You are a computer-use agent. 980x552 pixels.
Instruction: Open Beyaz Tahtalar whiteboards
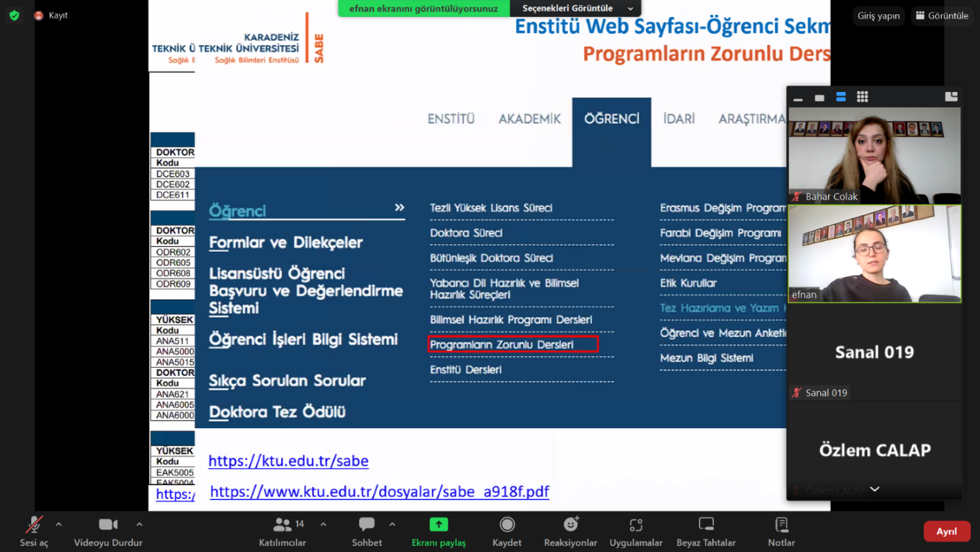pos(706,532)
